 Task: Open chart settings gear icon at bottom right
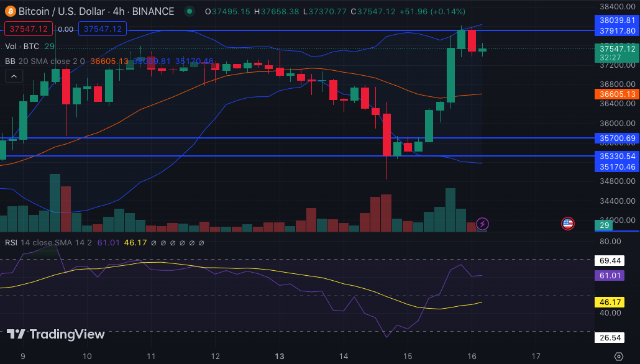click(619, 357)
